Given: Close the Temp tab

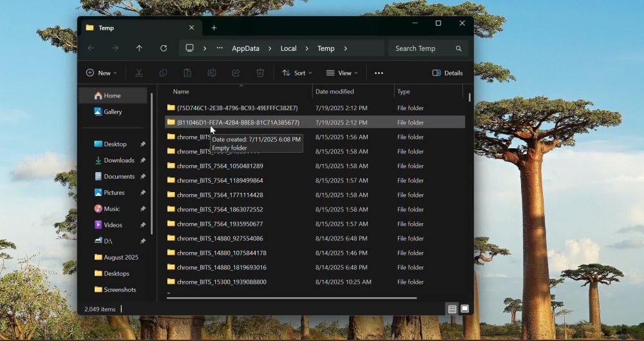Looking at the screenshot, I should (x=191, y=28).
